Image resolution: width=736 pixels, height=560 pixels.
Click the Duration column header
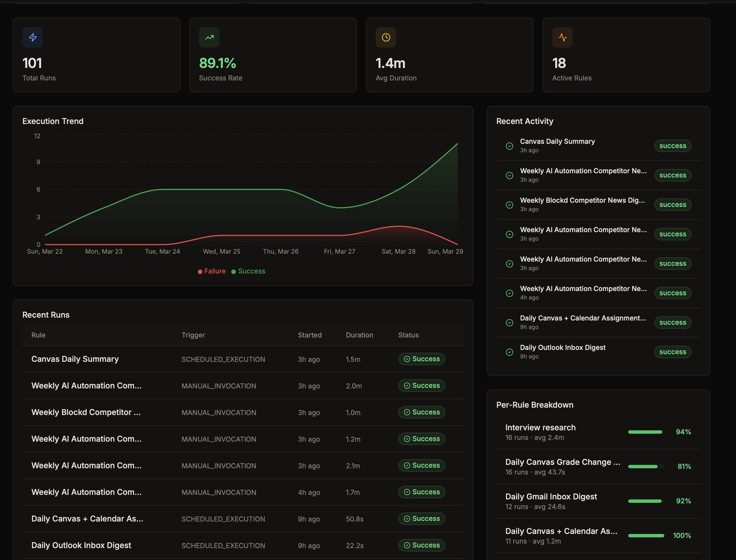[359, 335]
